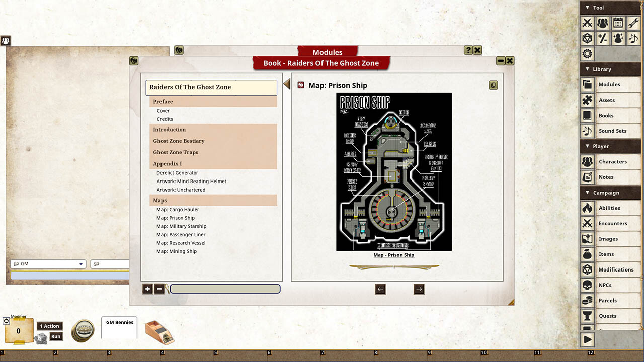Open the Combat Tracker crossed swords tool
The width and height of the screenshot is (644, 362).
point(587,23)
